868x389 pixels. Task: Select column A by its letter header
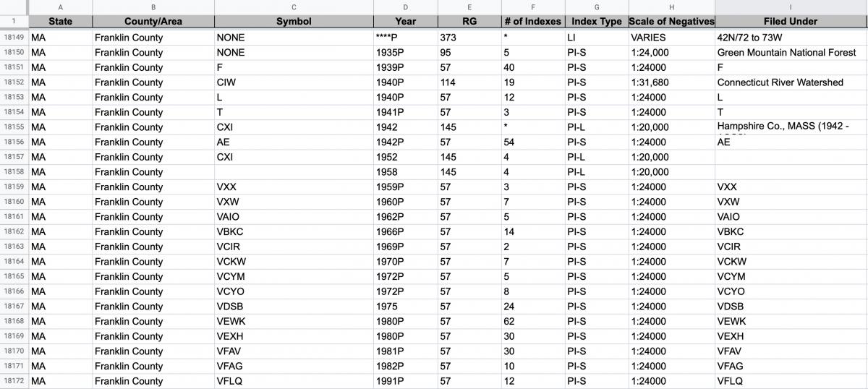pyautogui.click(x=61, y=7)
